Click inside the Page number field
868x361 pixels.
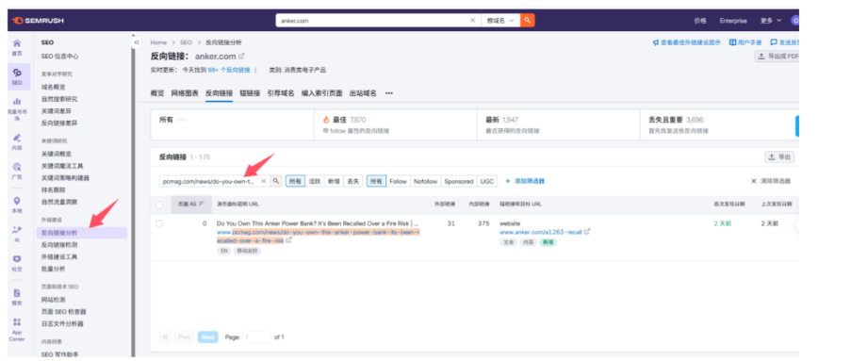point(257,337)
